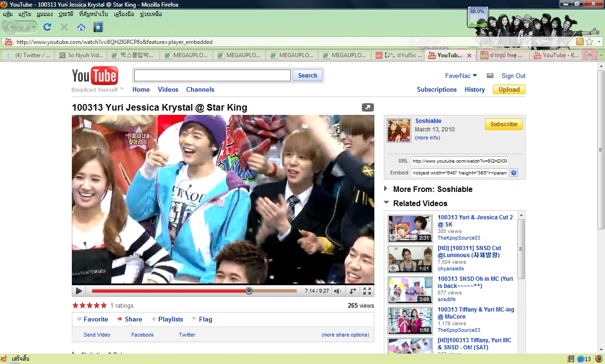Open the มุมมอง (View) menu
This screenshot has width=605, height=364.
tap(44, 14)
